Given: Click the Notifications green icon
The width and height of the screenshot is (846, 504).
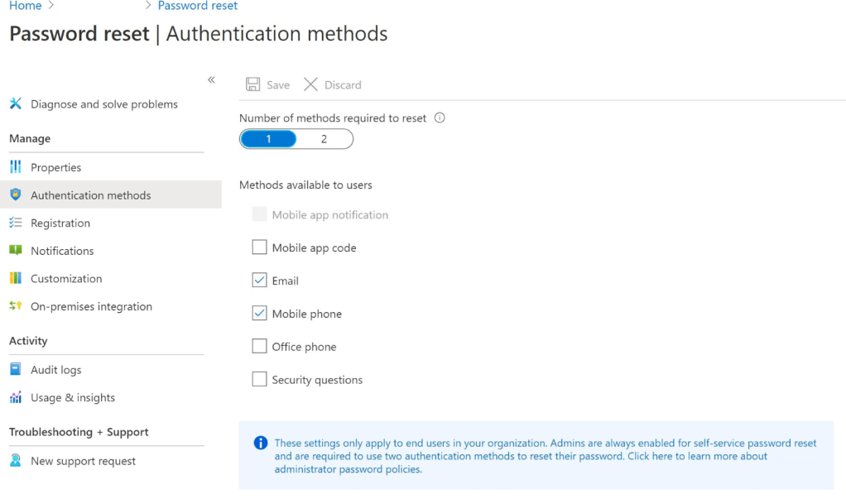Looking at the screenshot, I should tap(16, 251).
